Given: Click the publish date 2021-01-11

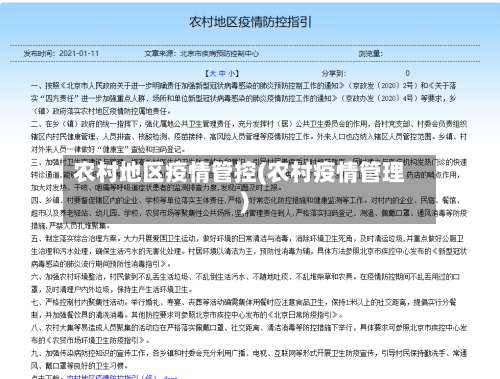Looking at the screenshot, I should pos(79,53).
